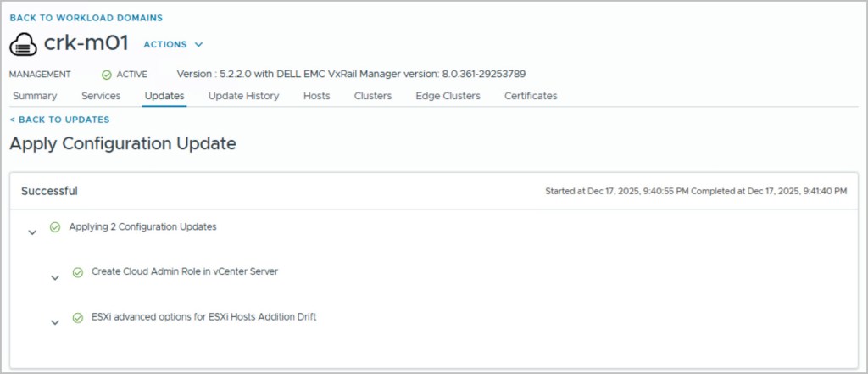Go back to Workload Domains
The image size is (868, 374).
tap(86, 17)
